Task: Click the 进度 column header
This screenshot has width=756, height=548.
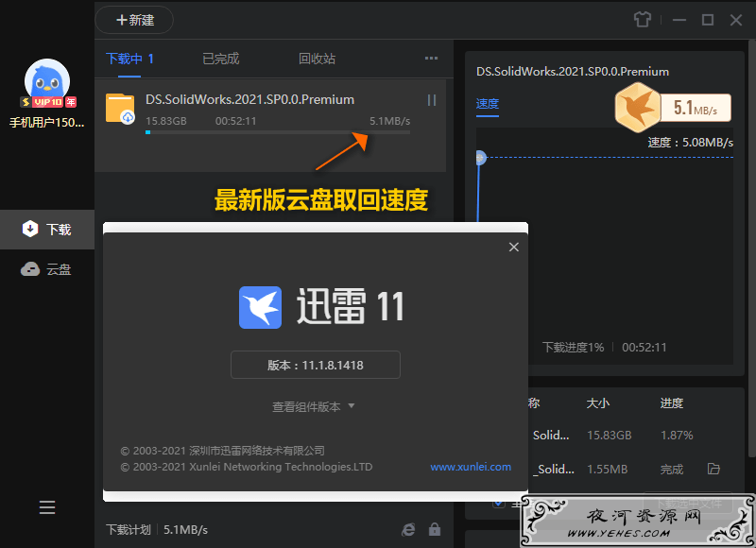Action: click(672, 402)
